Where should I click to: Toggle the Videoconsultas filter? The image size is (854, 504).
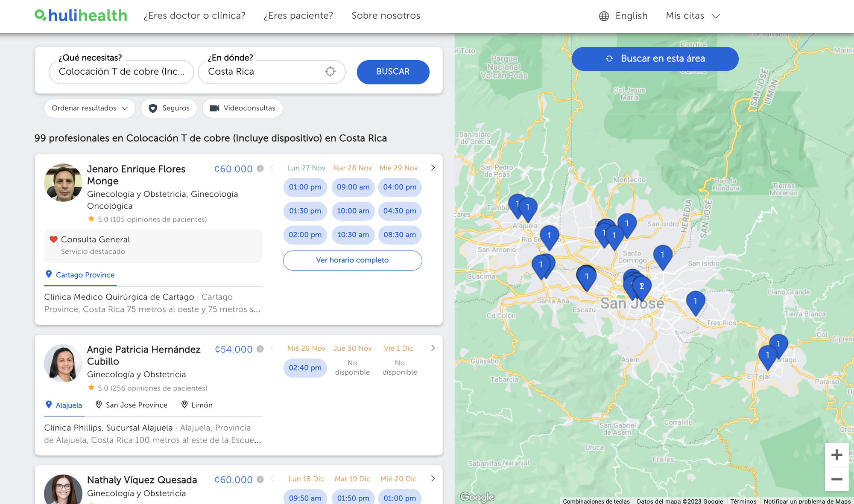(x=242, y=108)
